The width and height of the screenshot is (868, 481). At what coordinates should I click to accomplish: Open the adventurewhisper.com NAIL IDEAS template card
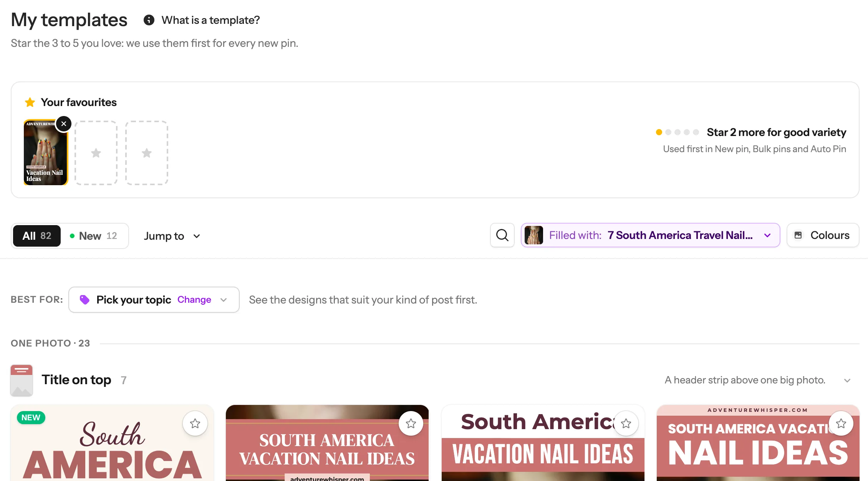(758, 443)
